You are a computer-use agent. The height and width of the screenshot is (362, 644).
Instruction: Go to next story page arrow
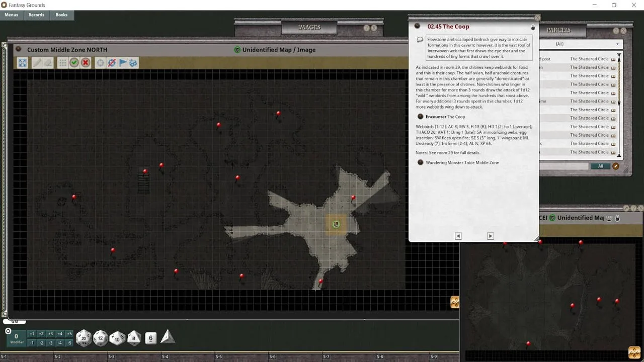pos(491,236)
